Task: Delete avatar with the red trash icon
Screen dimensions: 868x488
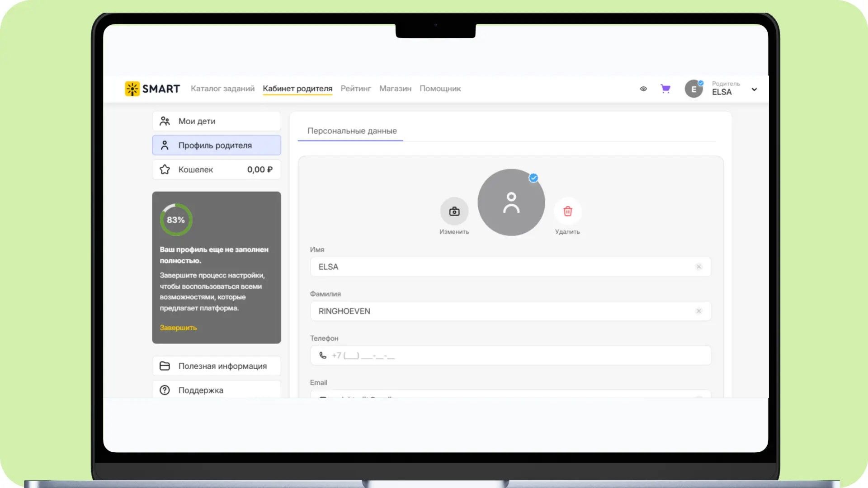Action: tap(567, 211)
